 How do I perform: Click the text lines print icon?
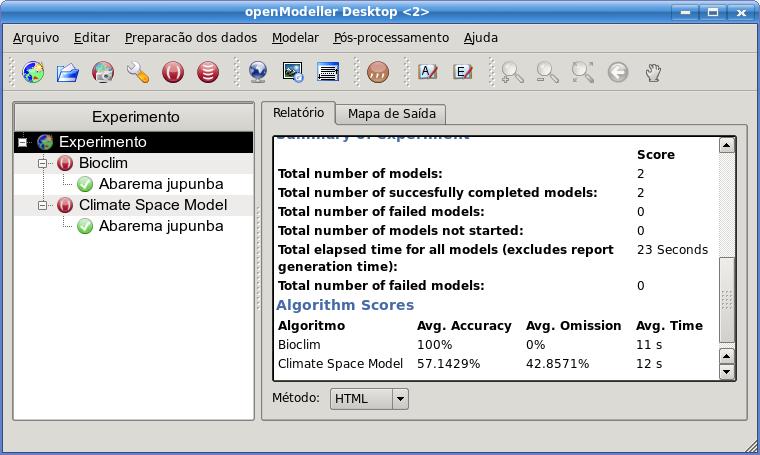328,73
